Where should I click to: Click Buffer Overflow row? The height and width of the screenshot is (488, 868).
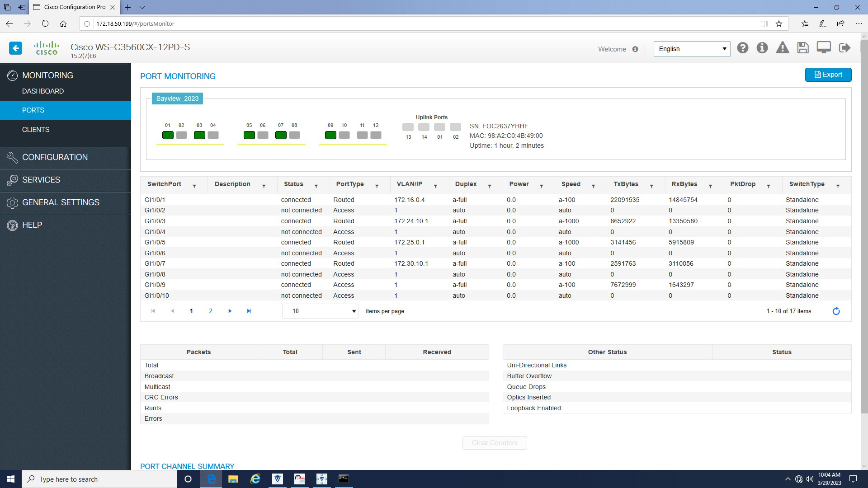677,376
